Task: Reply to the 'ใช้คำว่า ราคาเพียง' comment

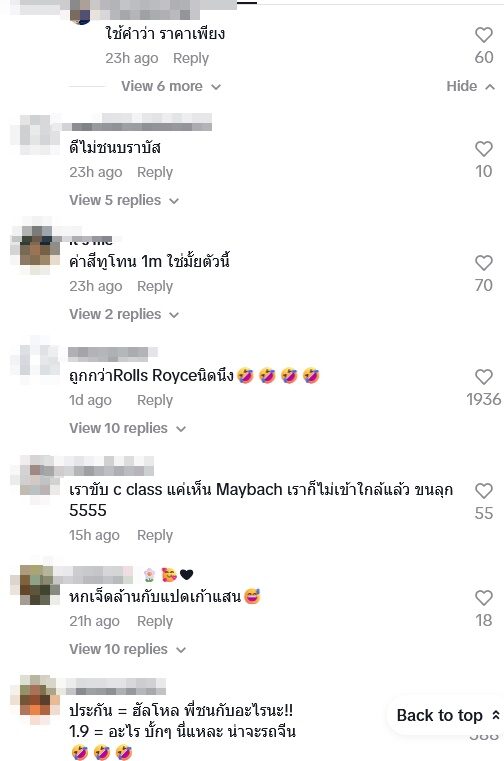Action: tap(191, 58)
